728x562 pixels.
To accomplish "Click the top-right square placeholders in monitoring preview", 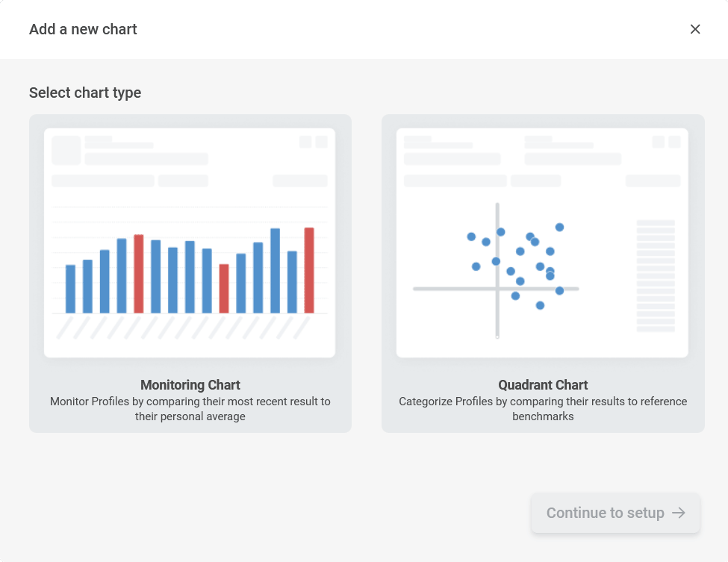I will (x=314, y=142).
